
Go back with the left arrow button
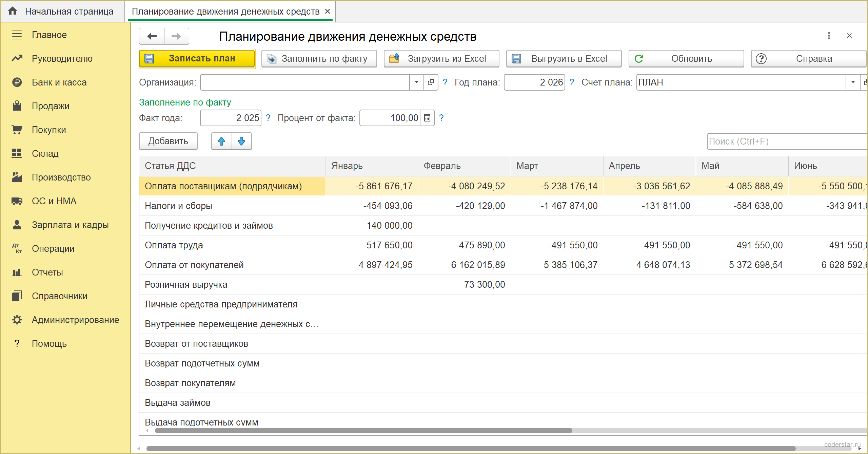click(152, 36)
